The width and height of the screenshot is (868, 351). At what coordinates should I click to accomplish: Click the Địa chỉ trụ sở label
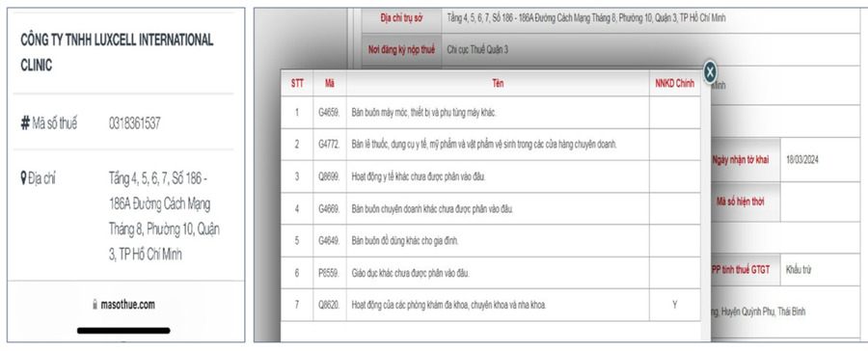[401, 17]
